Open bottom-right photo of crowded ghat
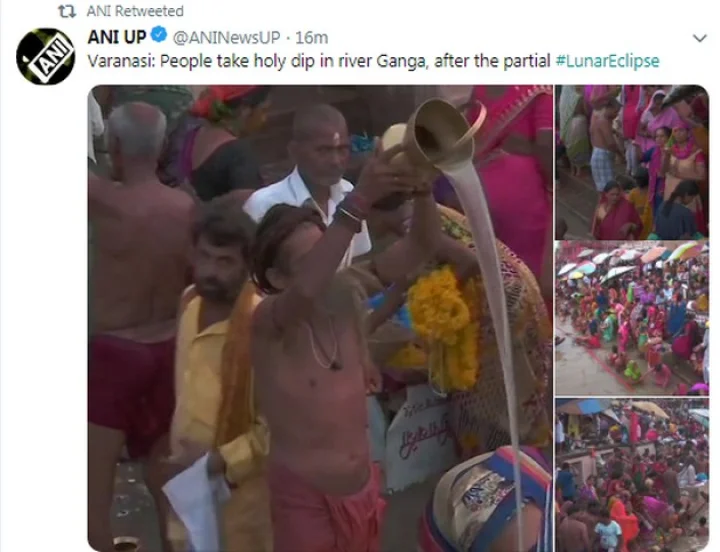Screen dimensions: 720x552 (632, 475)
